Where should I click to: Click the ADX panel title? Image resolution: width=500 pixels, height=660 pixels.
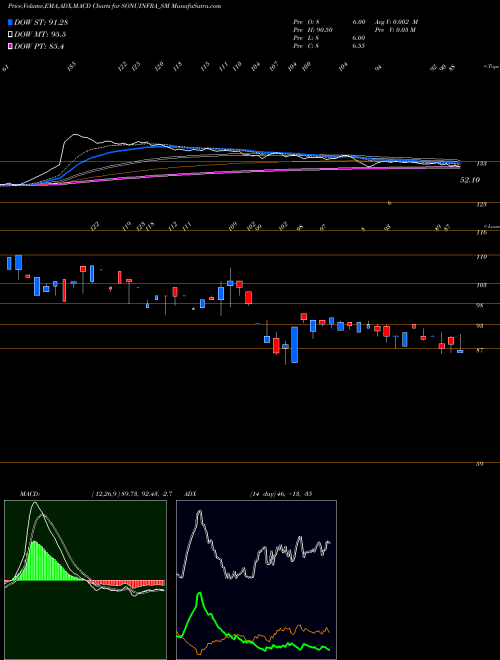[x=189, y=494]
